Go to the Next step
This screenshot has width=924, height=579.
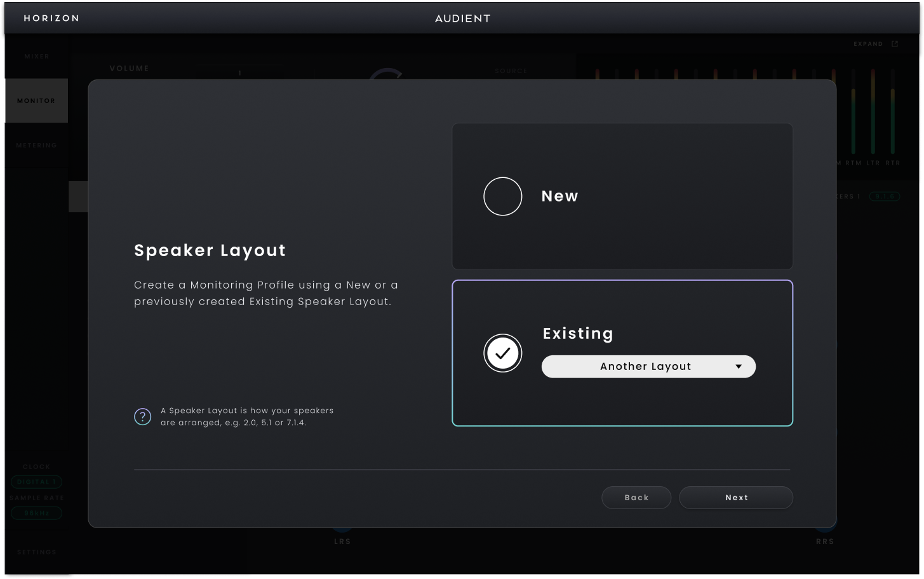pyautogui.click(x=736, y=498)
